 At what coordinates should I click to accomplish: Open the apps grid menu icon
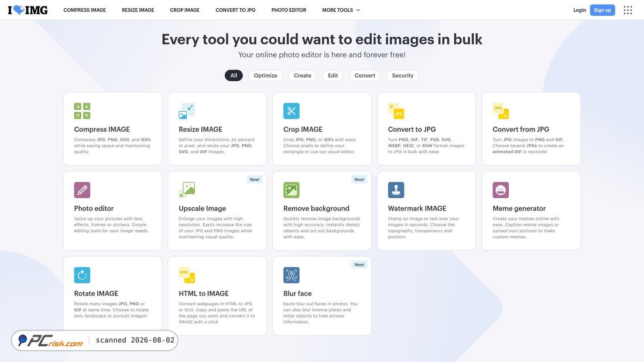tap(628, 10)
